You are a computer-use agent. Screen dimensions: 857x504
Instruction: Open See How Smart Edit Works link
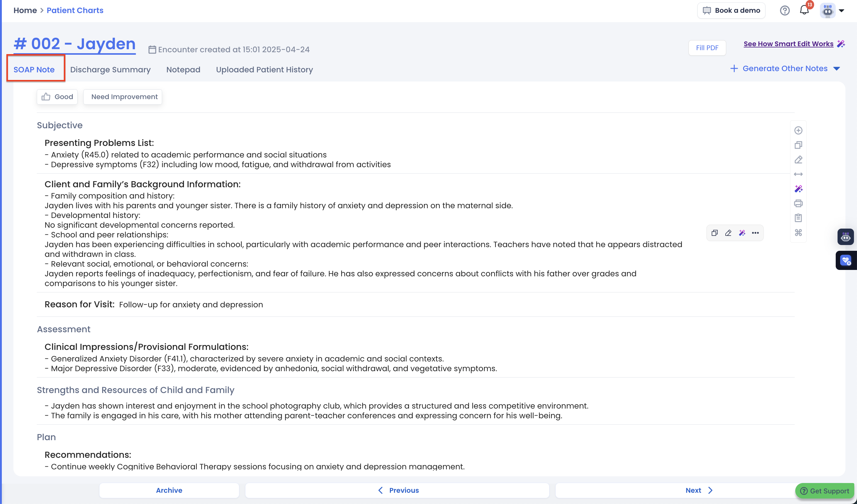coord(788,44)
